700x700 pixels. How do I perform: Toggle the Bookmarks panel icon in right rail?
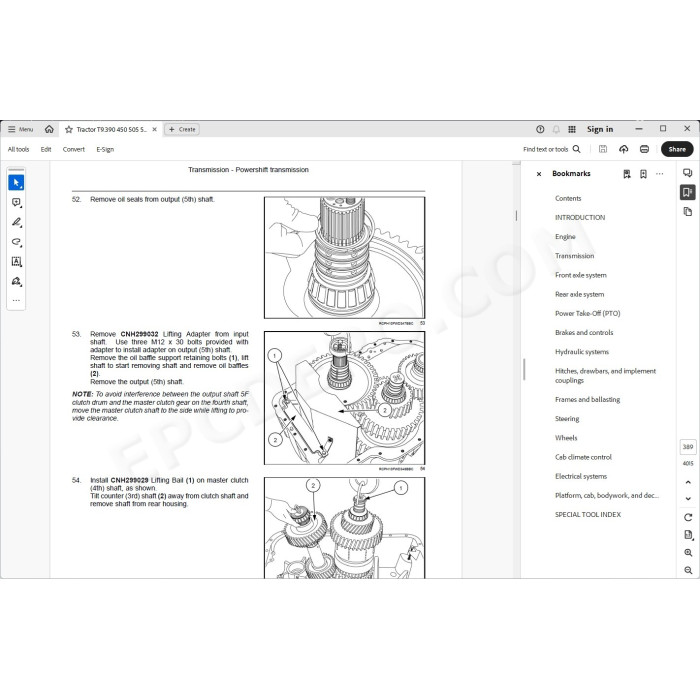click(x=688, y=192)
